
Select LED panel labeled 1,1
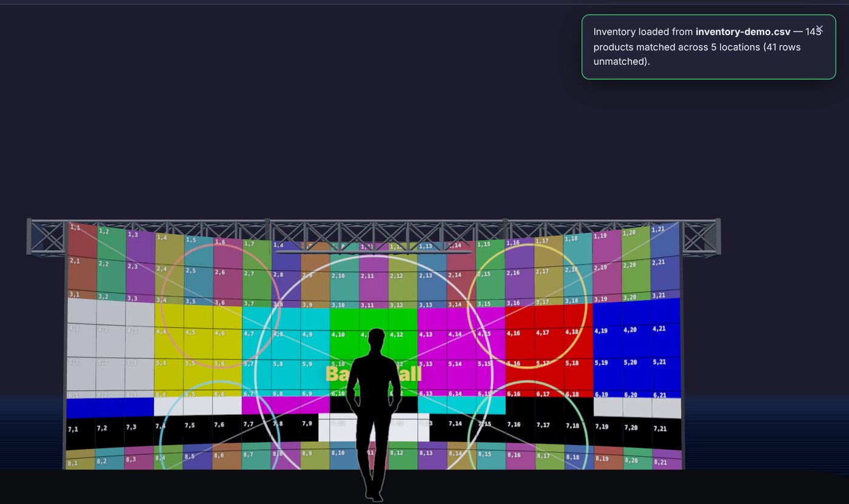pos(82,240)
